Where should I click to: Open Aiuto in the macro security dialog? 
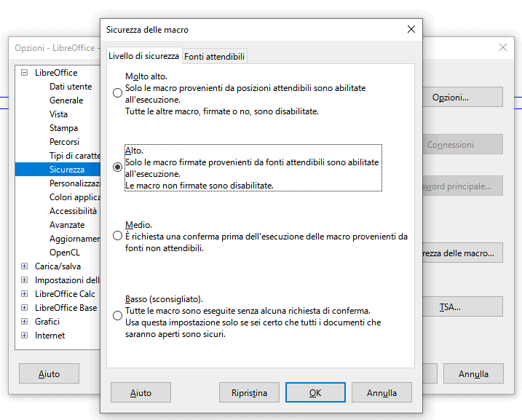click(x=141, y=392)
